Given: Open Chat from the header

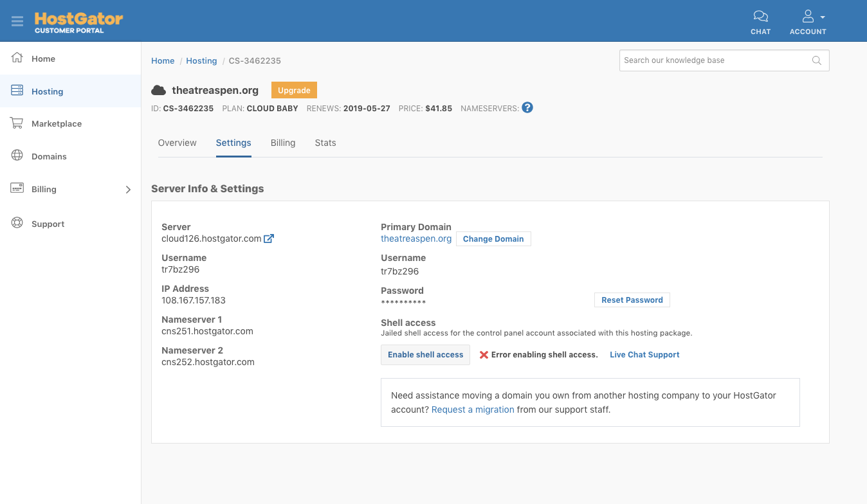Looking at the screenshot, I should tap(760, 22).
